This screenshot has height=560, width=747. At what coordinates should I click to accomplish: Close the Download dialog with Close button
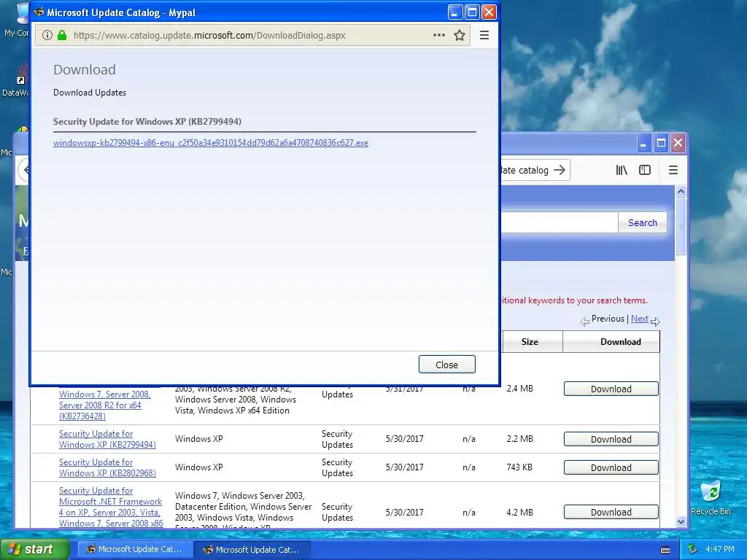[x=447, y=365]
